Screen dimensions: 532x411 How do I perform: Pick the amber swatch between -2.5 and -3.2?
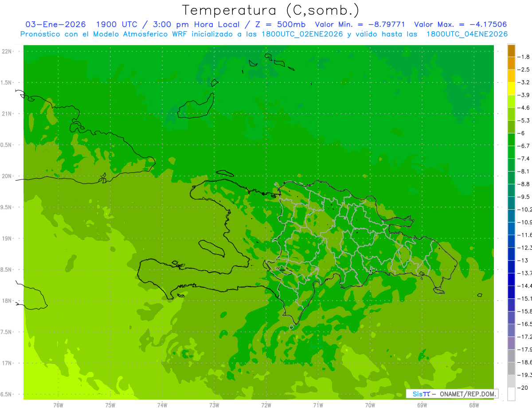(511, 76)
